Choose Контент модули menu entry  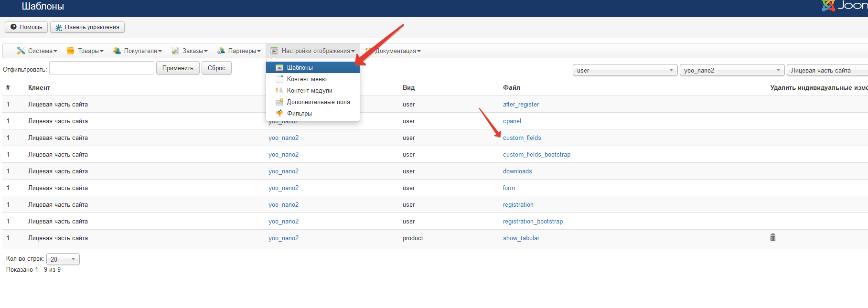coord(313,90)
